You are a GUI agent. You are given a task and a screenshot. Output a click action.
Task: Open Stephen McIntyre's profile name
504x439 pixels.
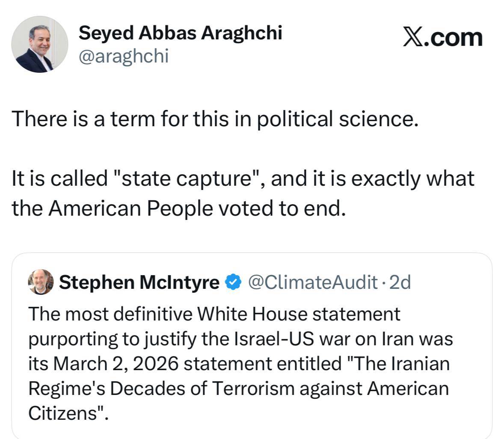coord(139,282)
